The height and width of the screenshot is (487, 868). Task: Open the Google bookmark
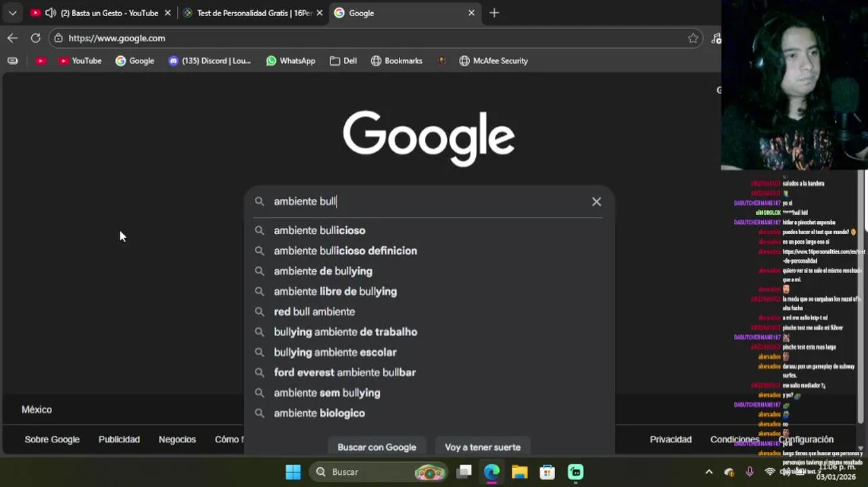point(135,61)
